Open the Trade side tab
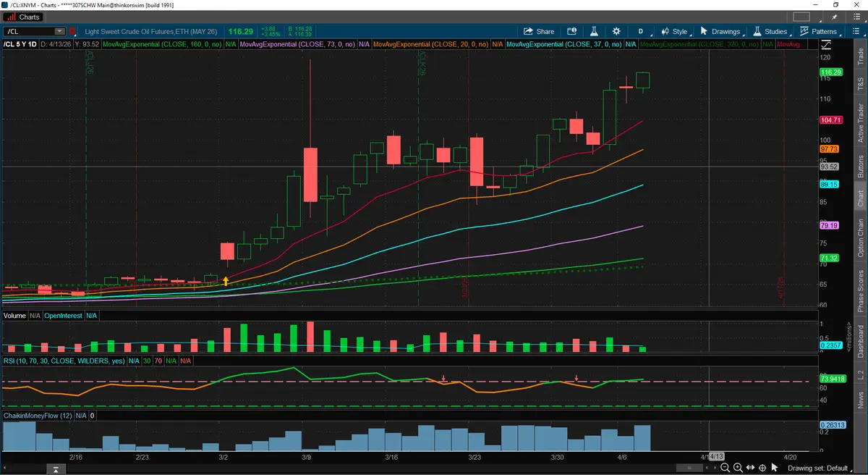868x475 pixels. 860,57
